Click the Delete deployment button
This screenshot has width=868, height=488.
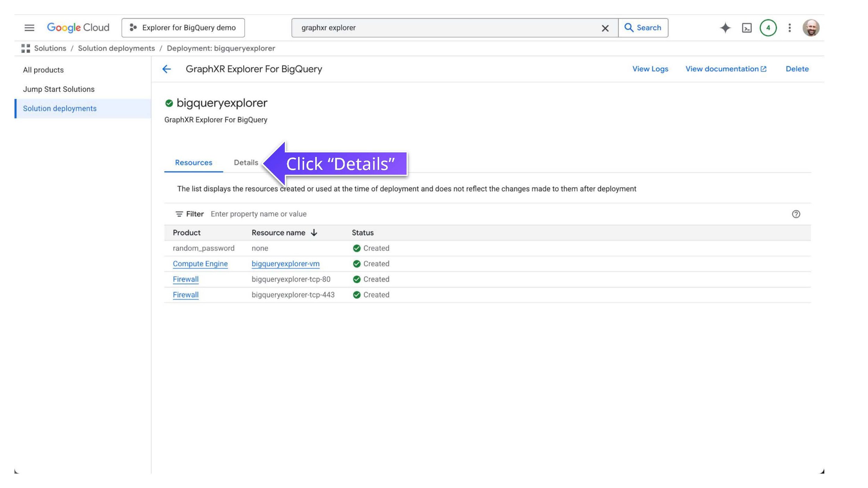pos(797,69)
